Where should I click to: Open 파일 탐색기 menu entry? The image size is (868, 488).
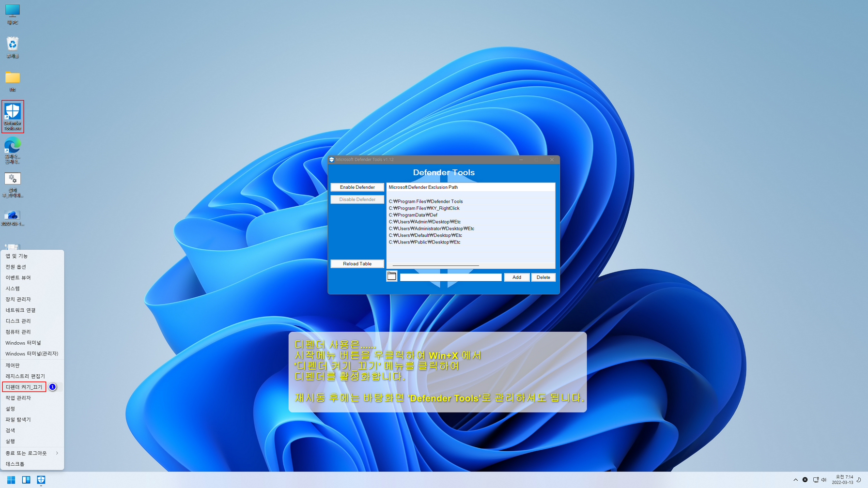point(32,419)
